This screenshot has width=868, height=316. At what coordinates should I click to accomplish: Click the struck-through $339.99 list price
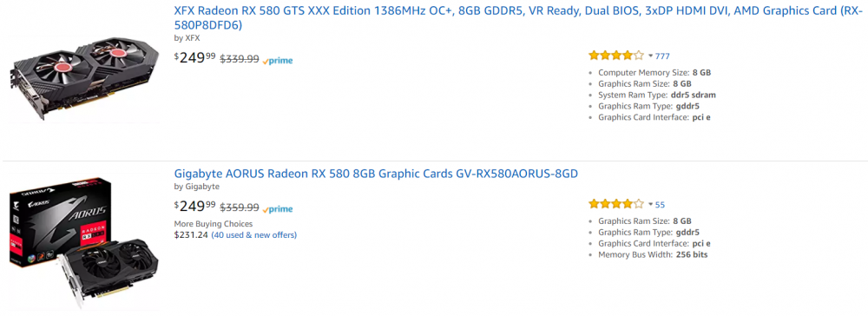coord(240,59)
